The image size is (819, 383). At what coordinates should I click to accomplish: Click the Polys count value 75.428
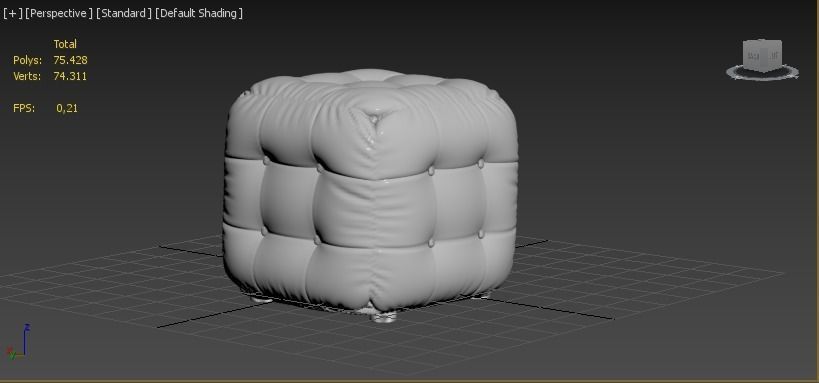click(x=70, y=60)
